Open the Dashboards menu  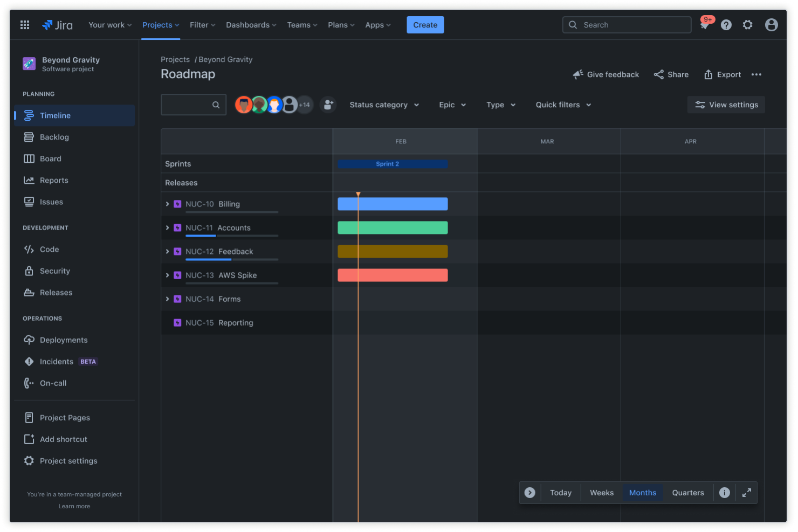[x=250, y=24]
